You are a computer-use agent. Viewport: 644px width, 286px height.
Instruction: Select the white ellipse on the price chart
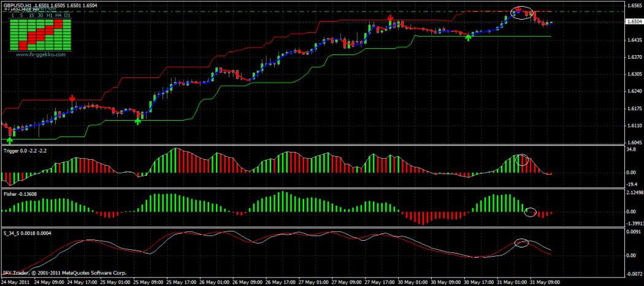522,12
